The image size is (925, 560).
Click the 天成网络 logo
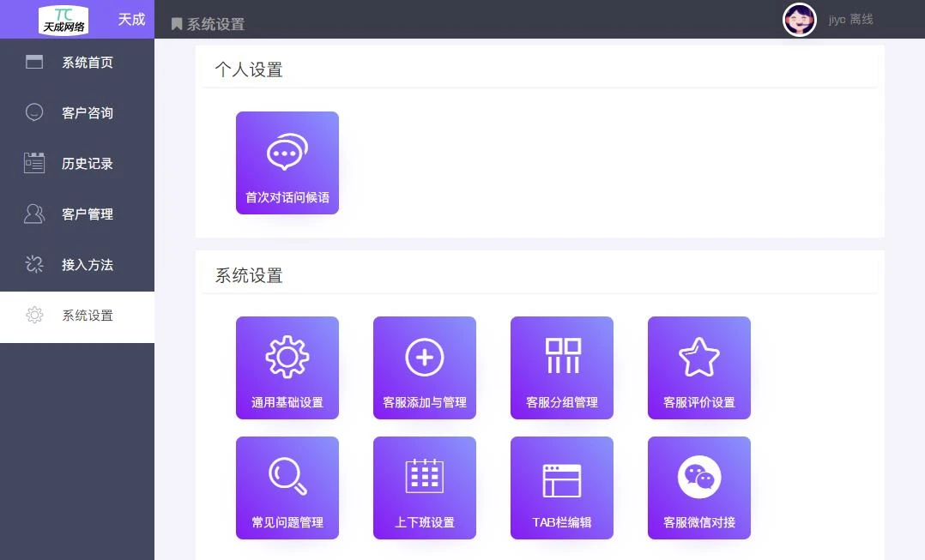pyautogui.click(x=63, y=20)
